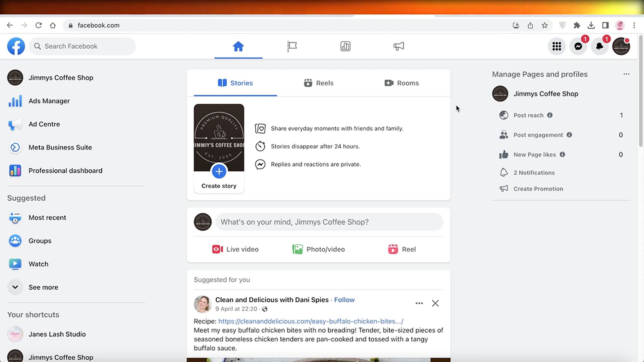Click Post reach info icon
The width and height of the screenshot is (644, 362).
(550, 115)
